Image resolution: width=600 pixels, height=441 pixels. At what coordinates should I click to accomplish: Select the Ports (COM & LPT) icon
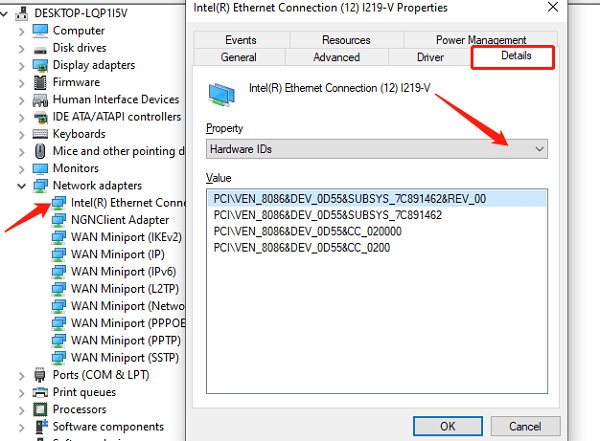[x=40, y=375]
